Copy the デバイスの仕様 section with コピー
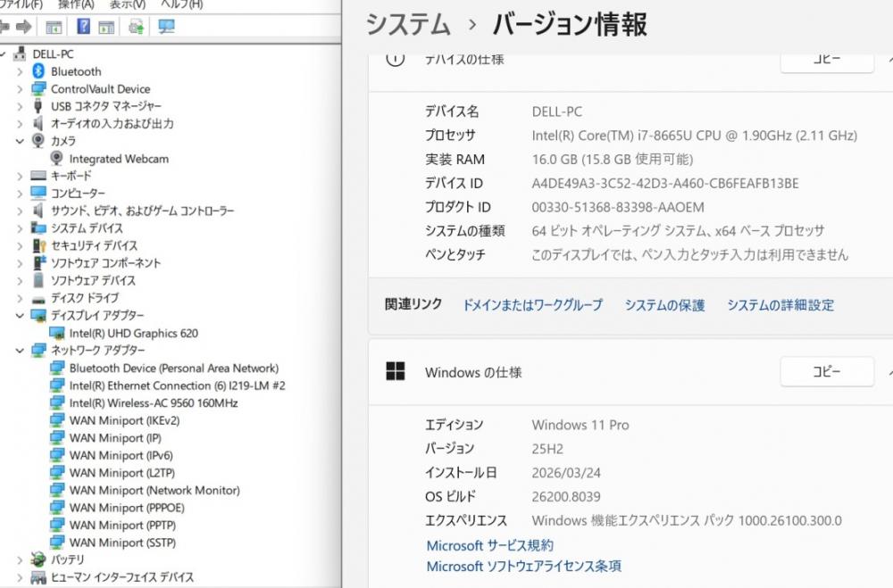The height and width of the screenshot is (588, 893). (x=827, y=59)
